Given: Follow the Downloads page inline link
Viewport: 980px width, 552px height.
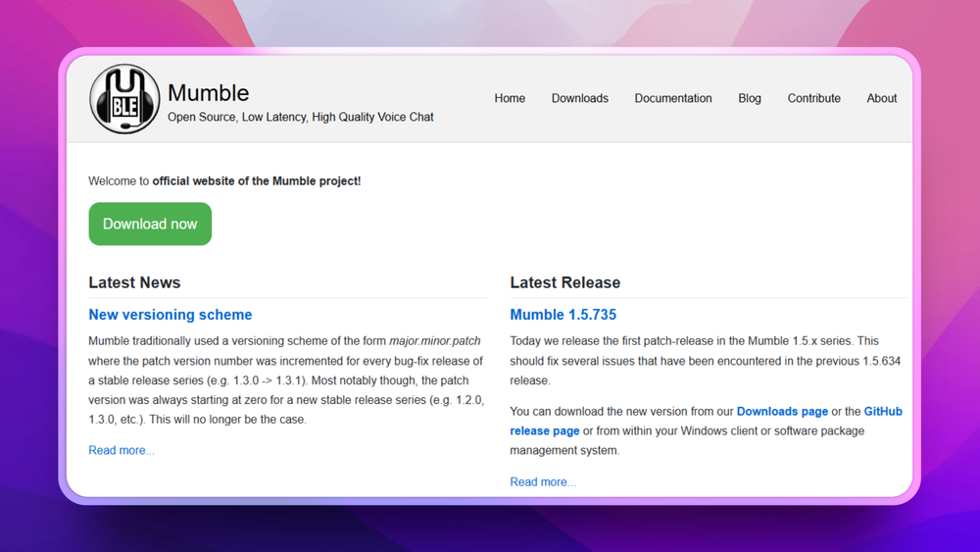Looking at the screenshot, I should click(x=782, y=412).
